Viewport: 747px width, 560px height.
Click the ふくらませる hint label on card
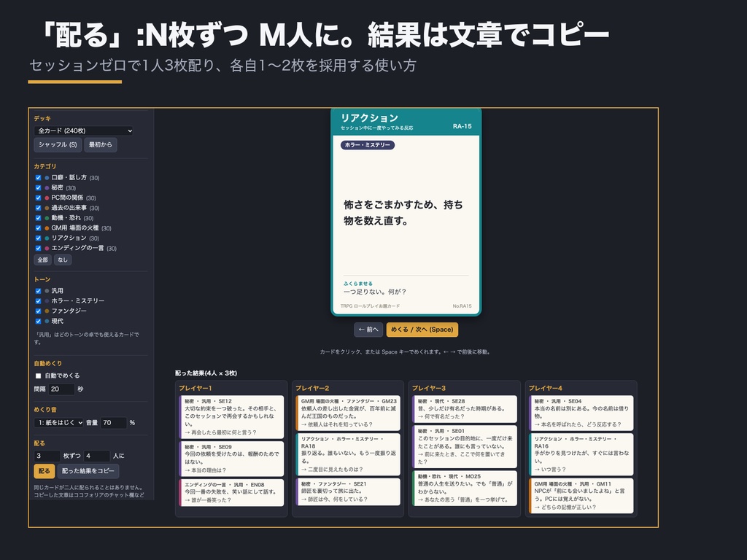[x=358, y=284]
